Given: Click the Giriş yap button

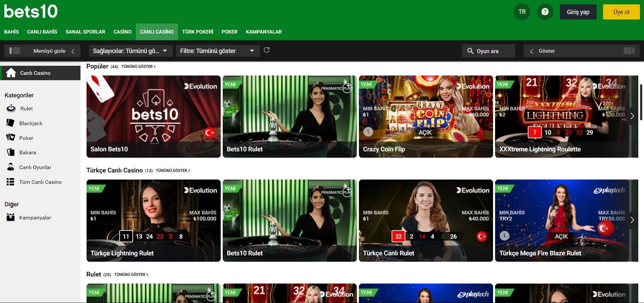Looking at the screenshot, I should click(x=578, y=12).
